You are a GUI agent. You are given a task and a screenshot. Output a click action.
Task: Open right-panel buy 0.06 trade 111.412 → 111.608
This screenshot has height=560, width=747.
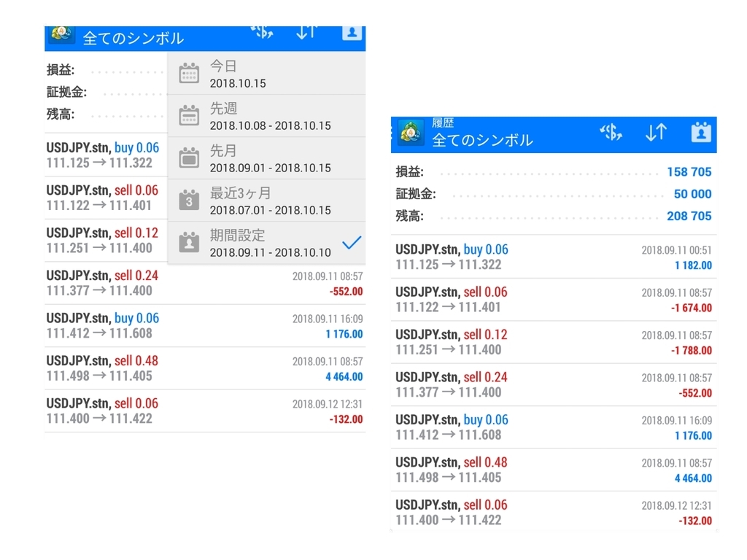pos(554,427)
